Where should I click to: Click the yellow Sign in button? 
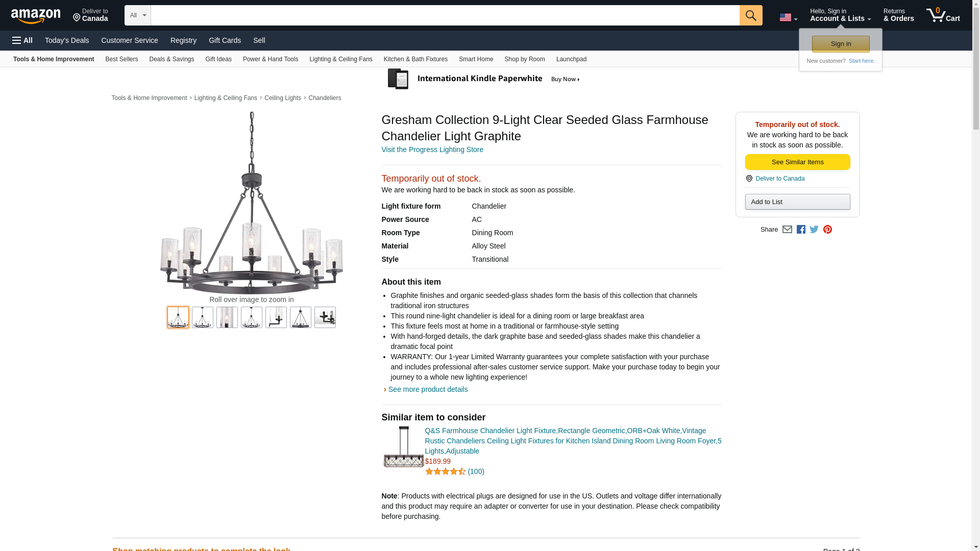click(x=841, y=44)
